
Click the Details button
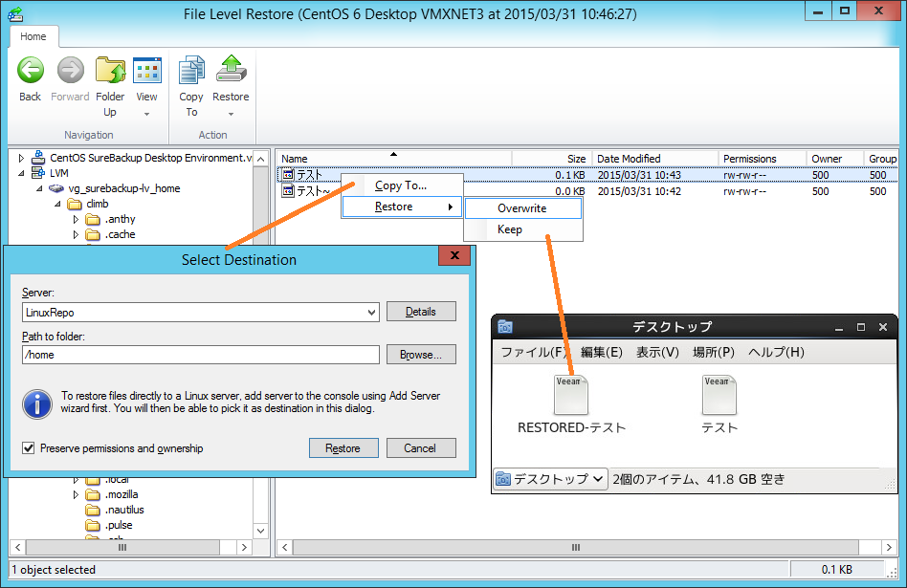421,312
